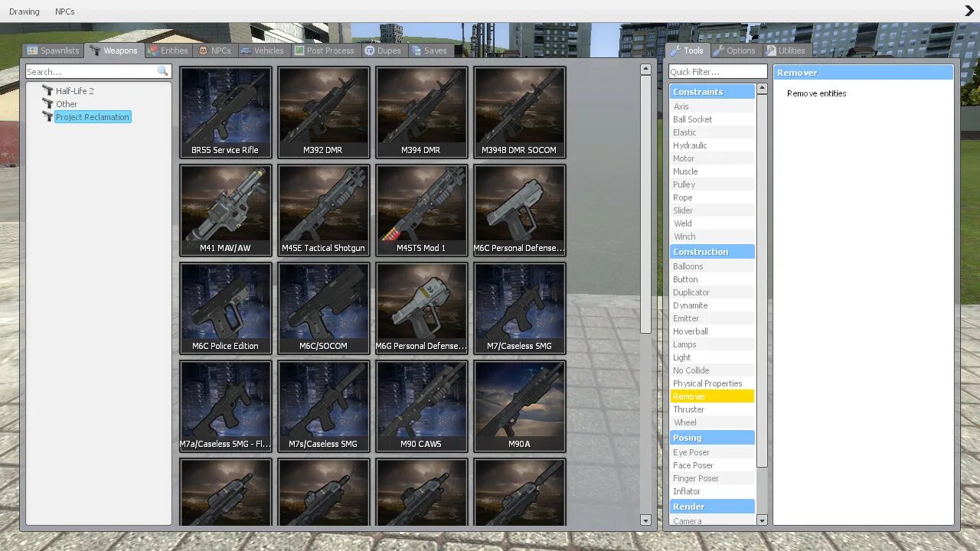Switch to the Entities tab
The height and width of the screenshot is (551, 980).
168,51
